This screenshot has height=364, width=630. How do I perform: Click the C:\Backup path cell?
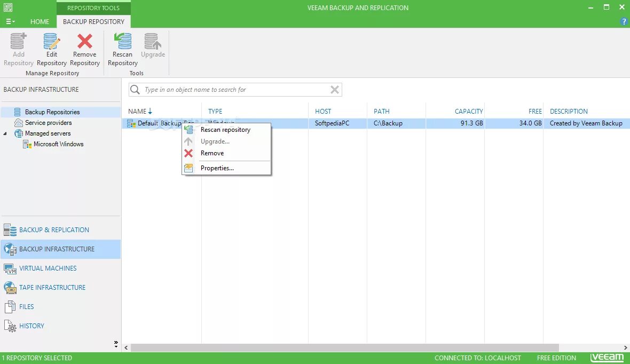click(388, 123)
